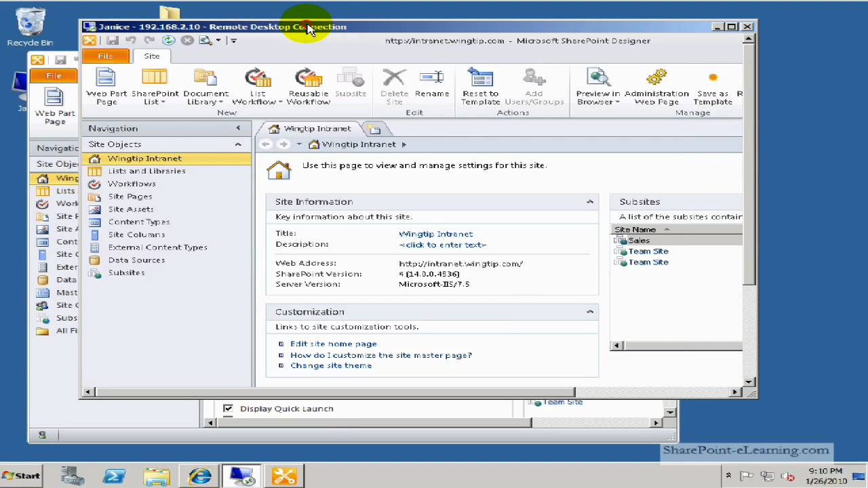Open Subsites in Site Objects list
Screen dimensions: 868x488
click(x=126, y=272)
